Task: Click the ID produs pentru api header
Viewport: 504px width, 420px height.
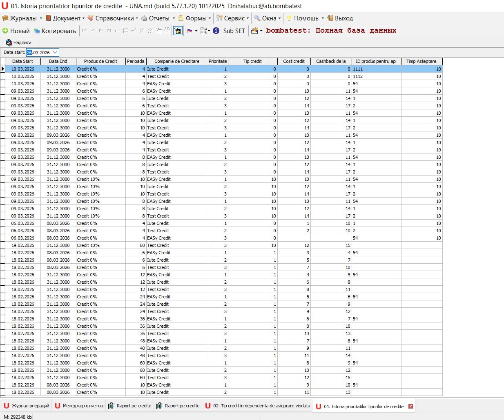Action: click(x=376, y=61)
